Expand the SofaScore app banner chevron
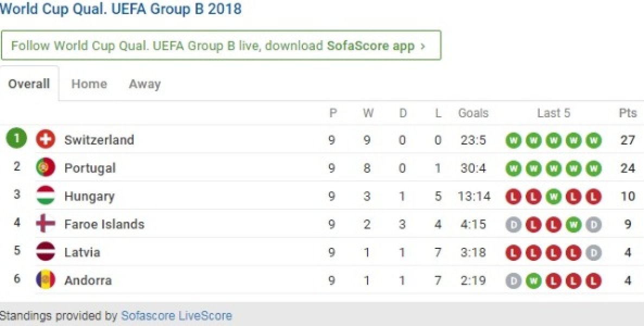The height and width of the screenshot is (326, 644). point(423,46)
